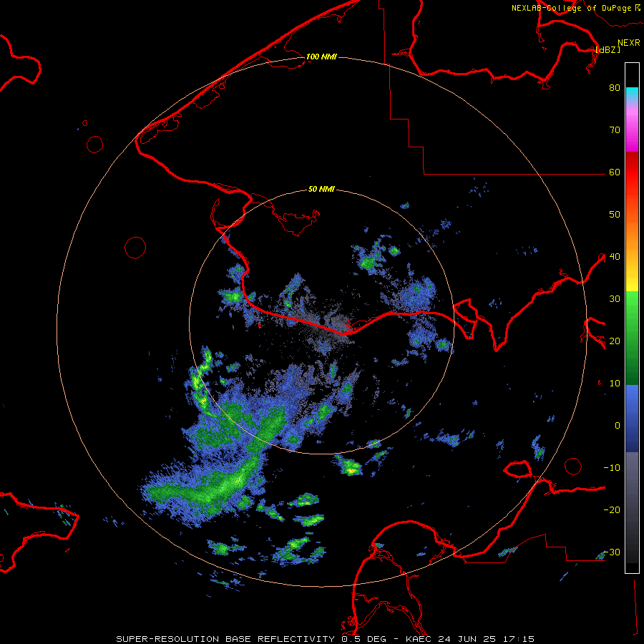Click the -30 value on the color scale
Image resolution: width=644 pixels, height=644 pixels.
[612, 552]
